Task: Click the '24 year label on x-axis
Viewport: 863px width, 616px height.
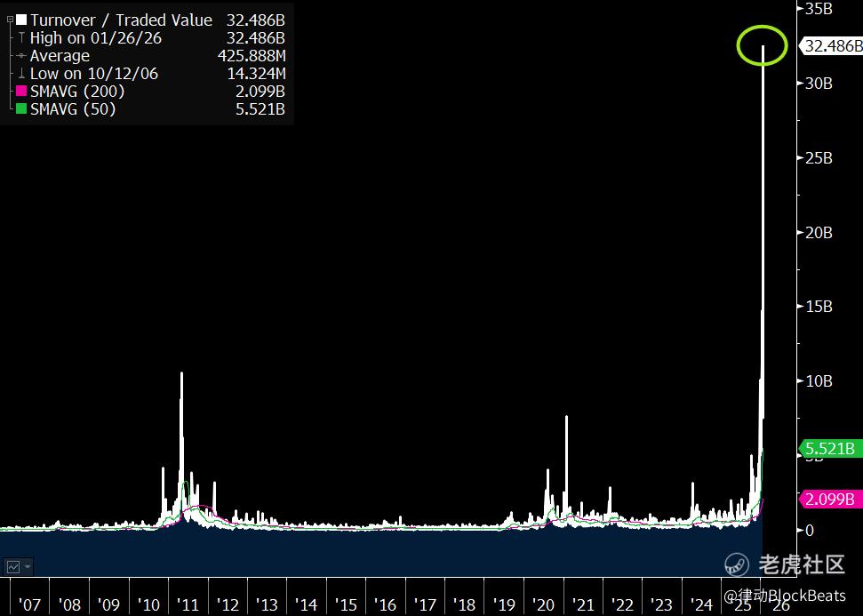Action: click(701, 605)
